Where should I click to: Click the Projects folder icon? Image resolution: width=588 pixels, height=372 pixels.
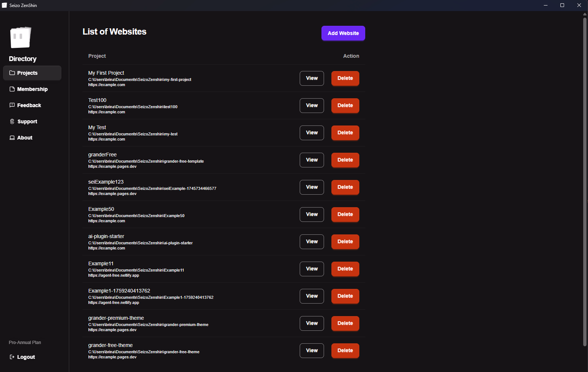tap(12, 73)
